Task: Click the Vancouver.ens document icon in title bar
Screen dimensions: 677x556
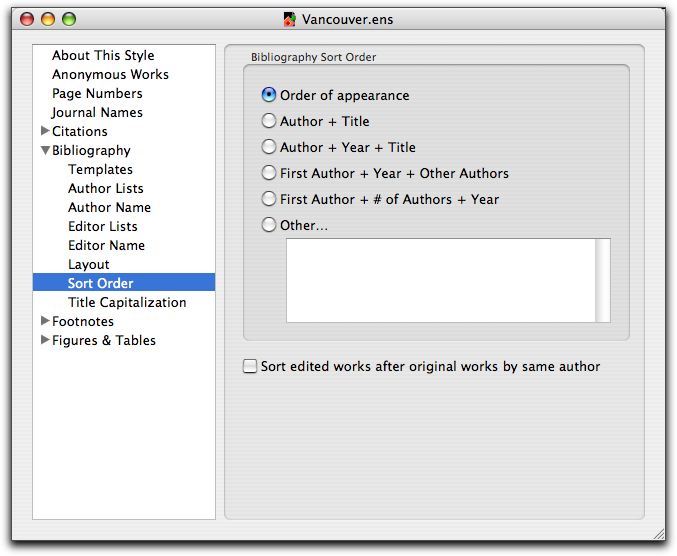Action: pos(290,19)
